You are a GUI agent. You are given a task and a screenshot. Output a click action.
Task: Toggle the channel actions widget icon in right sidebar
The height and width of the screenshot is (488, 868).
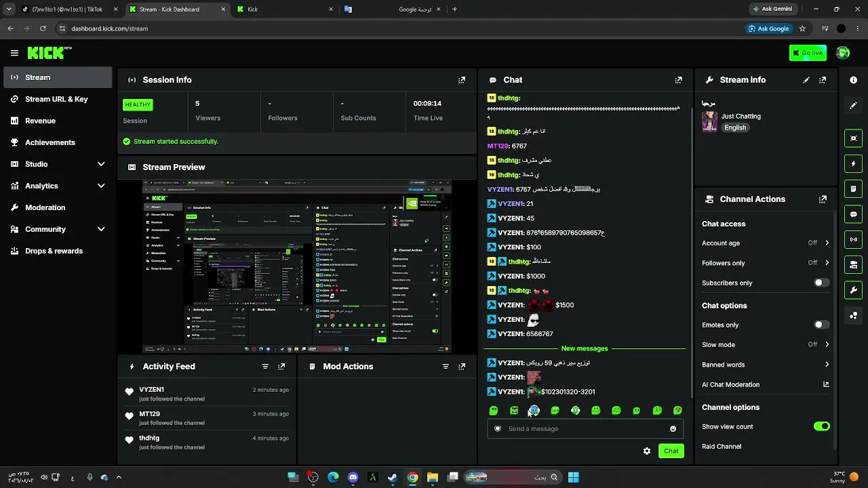(x=853, y=265)
